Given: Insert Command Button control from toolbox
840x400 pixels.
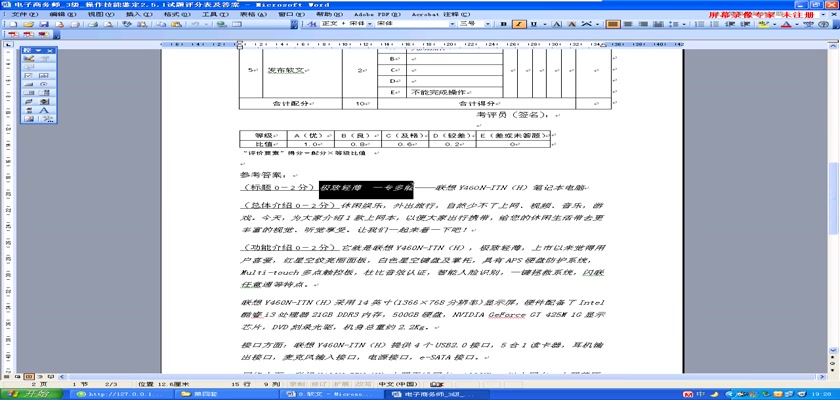Looking at the screenshot, I should coord(28,84).
